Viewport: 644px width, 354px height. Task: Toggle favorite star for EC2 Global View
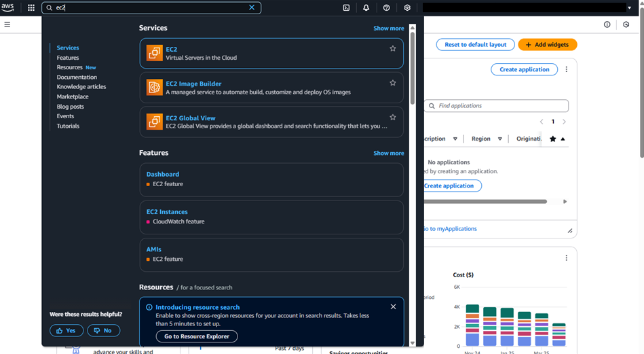click(x=392, y=118)
